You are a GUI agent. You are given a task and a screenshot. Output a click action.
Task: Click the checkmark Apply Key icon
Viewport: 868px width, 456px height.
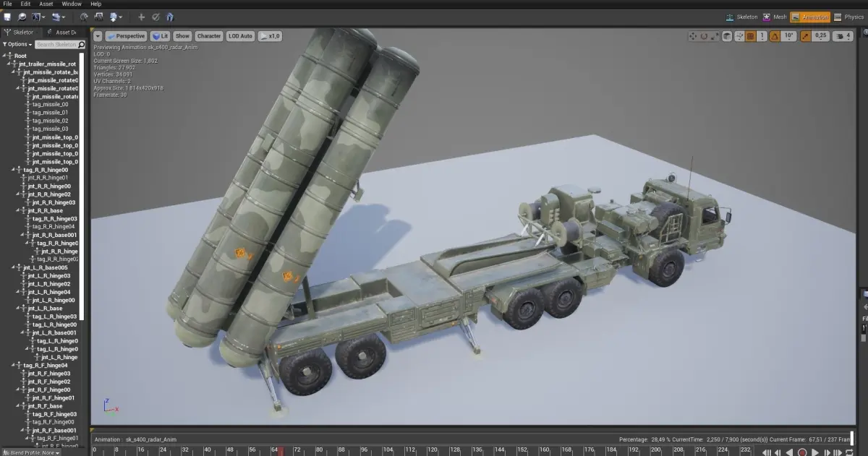(x=156, y=17)
